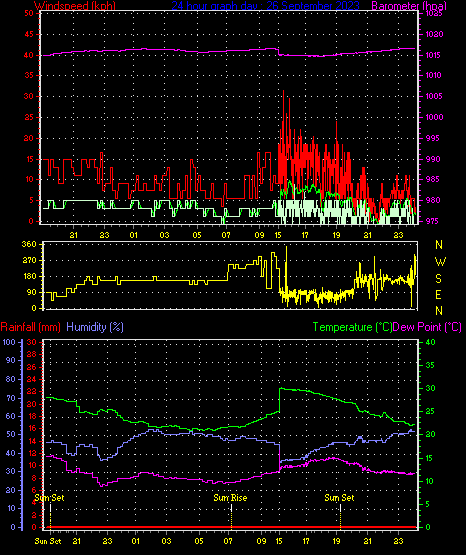
Task: Select the 'Barometer (hpa)' heading
Action: pos(409,6)
